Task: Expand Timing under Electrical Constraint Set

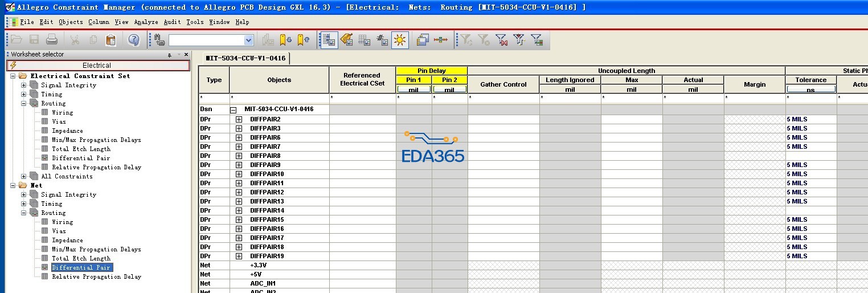Action: point(23,94)
